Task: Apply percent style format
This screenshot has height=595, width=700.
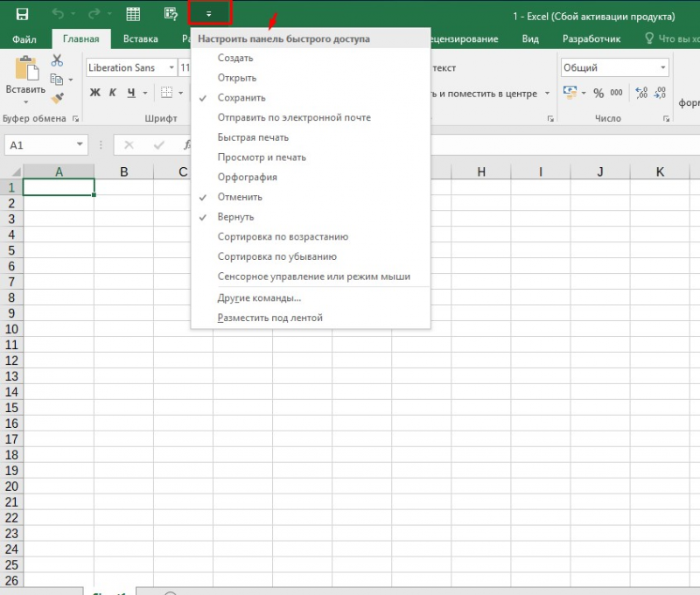Action: point(598,93)
